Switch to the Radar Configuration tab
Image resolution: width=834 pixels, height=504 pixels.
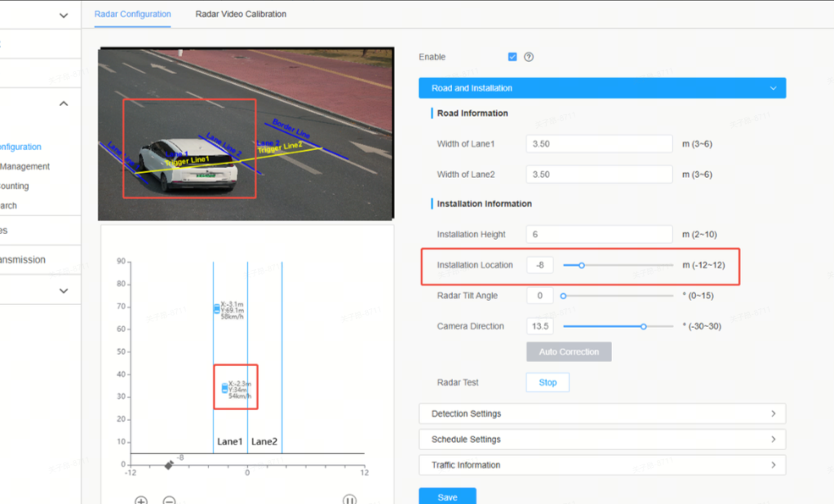click(132, 15)
